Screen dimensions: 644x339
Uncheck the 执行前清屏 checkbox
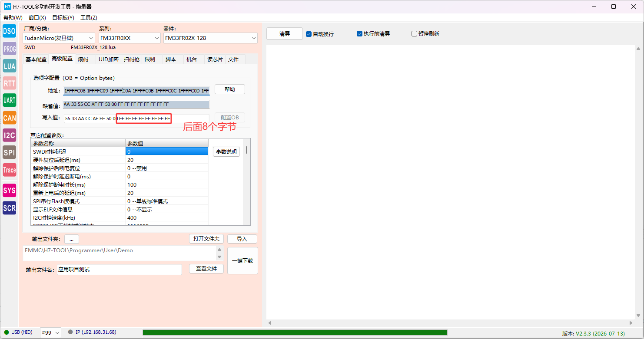(359, 34)
